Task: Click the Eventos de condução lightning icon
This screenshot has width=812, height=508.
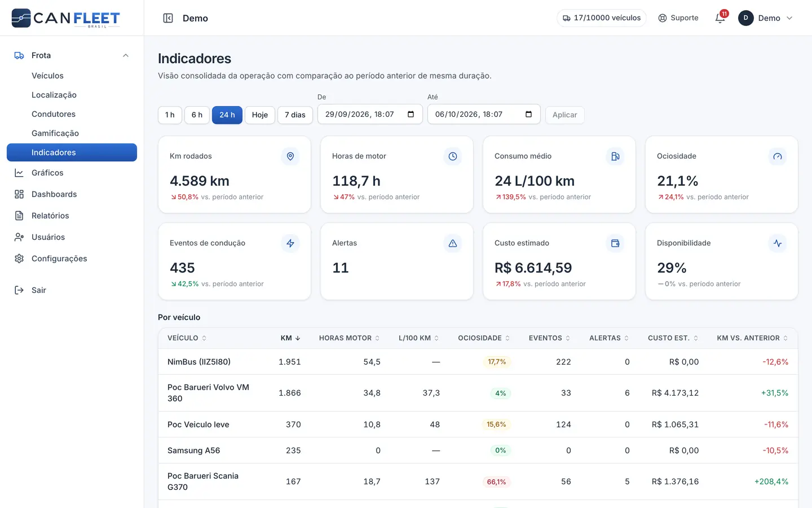Action: [x=290, y=243]
